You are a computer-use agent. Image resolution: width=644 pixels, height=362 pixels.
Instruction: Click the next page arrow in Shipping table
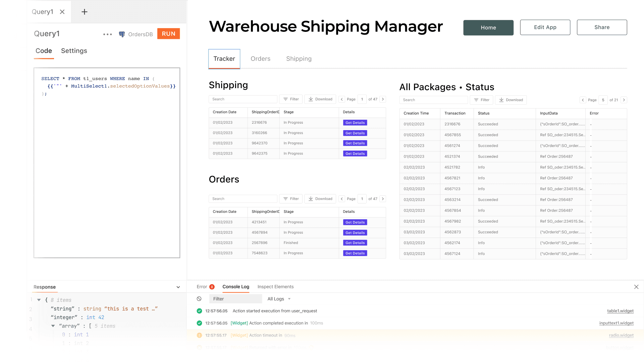click(x=383, y=99)
